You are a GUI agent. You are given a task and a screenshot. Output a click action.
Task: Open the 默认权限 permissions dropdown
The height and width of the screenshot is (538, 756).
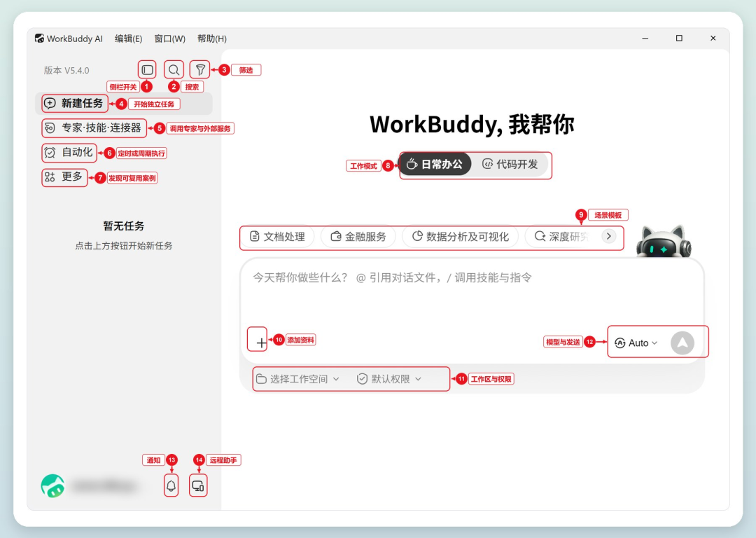coord(389,379)
